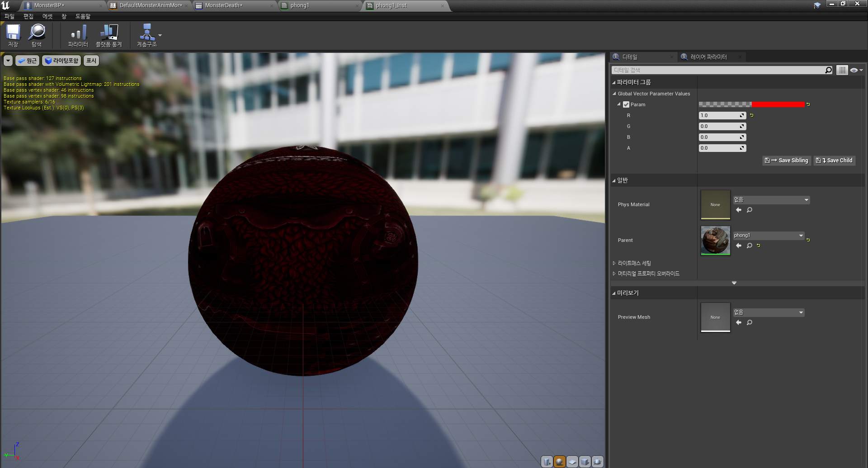Click the A value field

tap(722, 148)
